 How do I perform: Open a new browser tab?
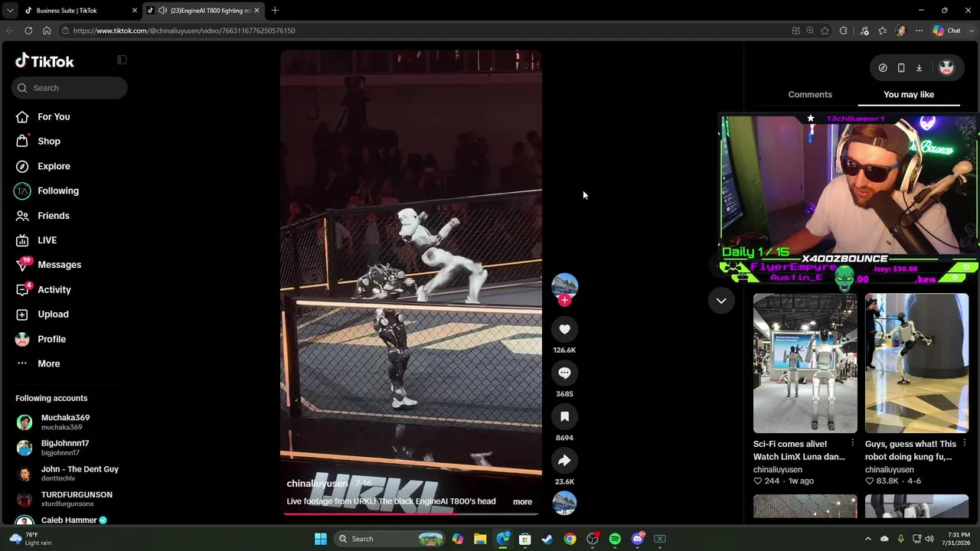coord(275,10)
